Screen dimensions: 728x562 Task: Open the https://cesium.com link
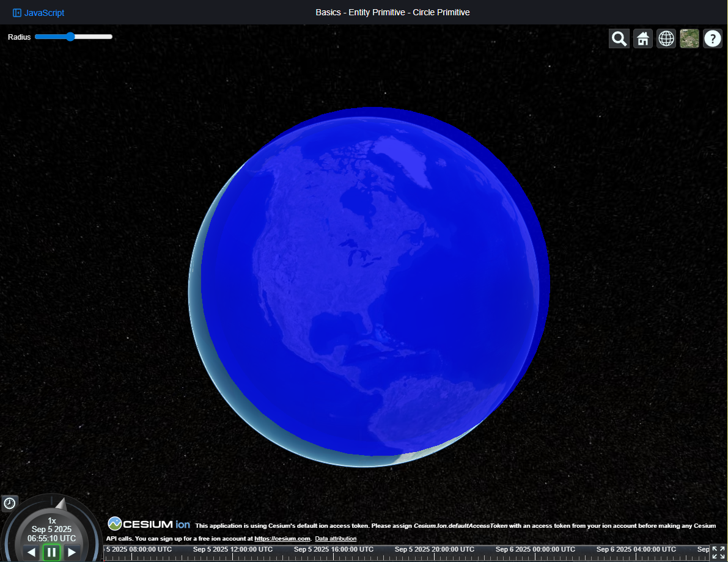[282, 538]
